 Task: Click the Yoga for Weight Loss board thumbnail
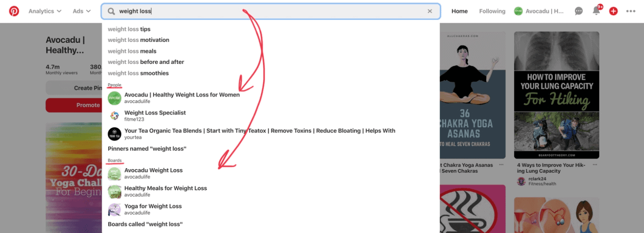point(115,210)
